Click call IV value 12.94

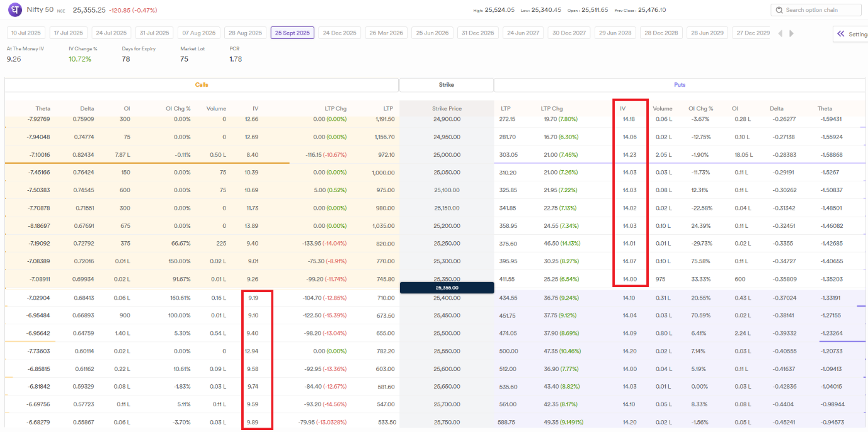point(251,351)
